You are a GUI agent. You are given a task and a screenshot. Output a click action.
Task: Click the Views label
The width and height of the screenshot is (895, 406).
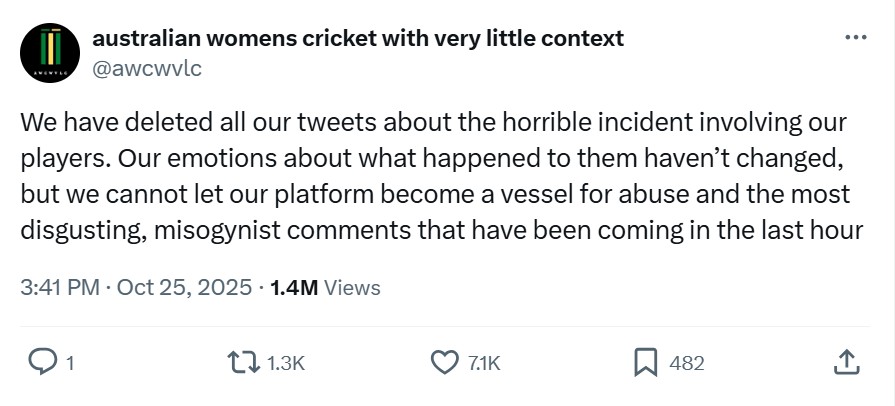click(353, 287)
